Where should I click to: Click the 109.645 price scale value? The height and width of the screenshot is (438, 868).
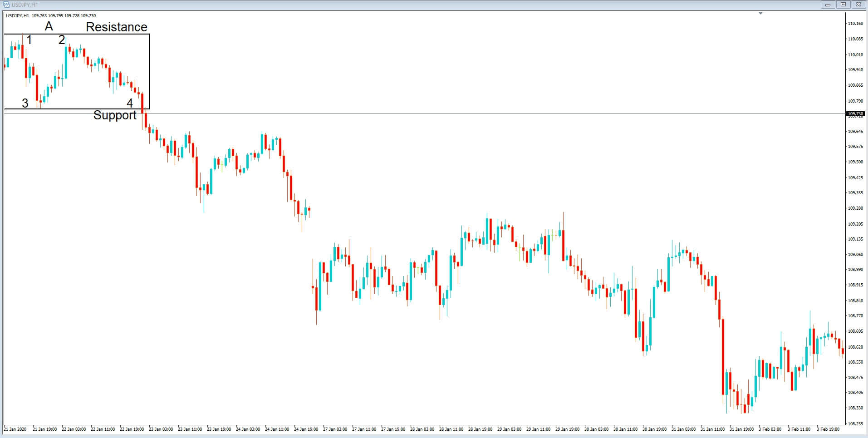click(x=855, y=132)
